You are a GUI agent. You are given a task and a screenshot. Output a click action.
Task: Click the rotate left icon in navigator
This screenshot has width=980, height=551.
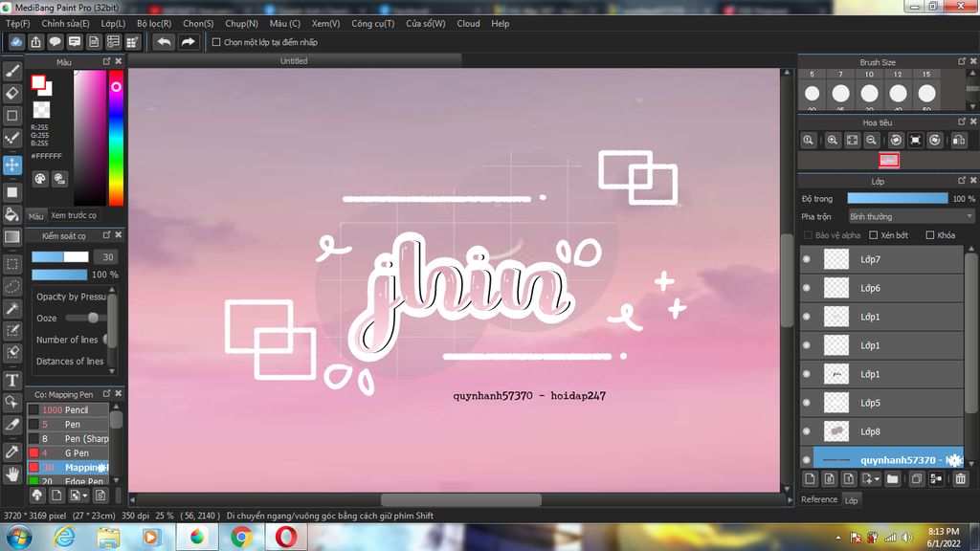896,140
